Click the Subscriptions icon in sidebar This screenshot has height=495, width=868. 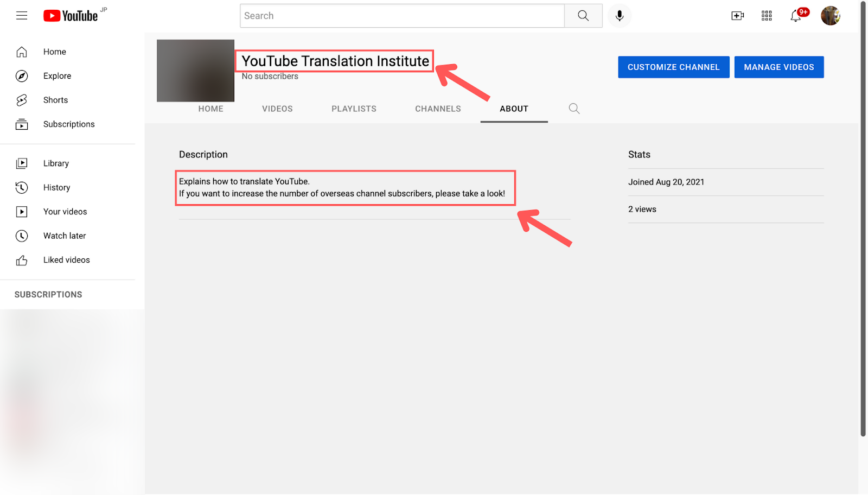[22, 124]
